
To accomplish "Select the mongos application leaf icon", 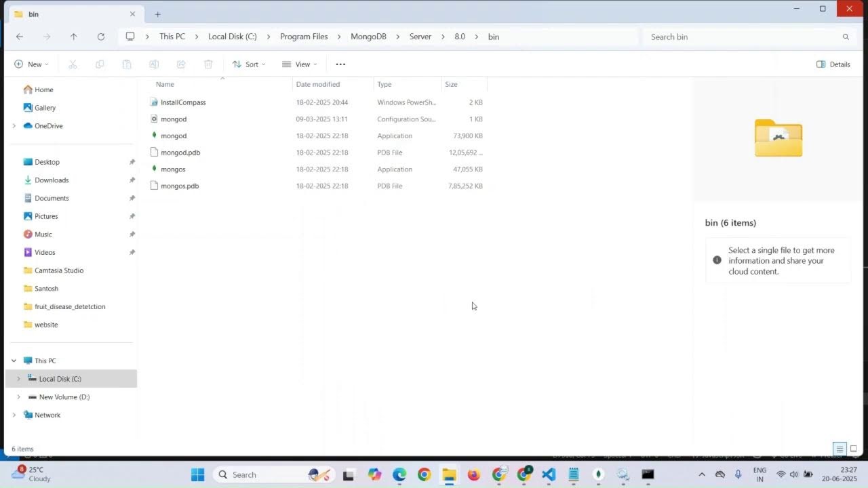I will (155, 169).
